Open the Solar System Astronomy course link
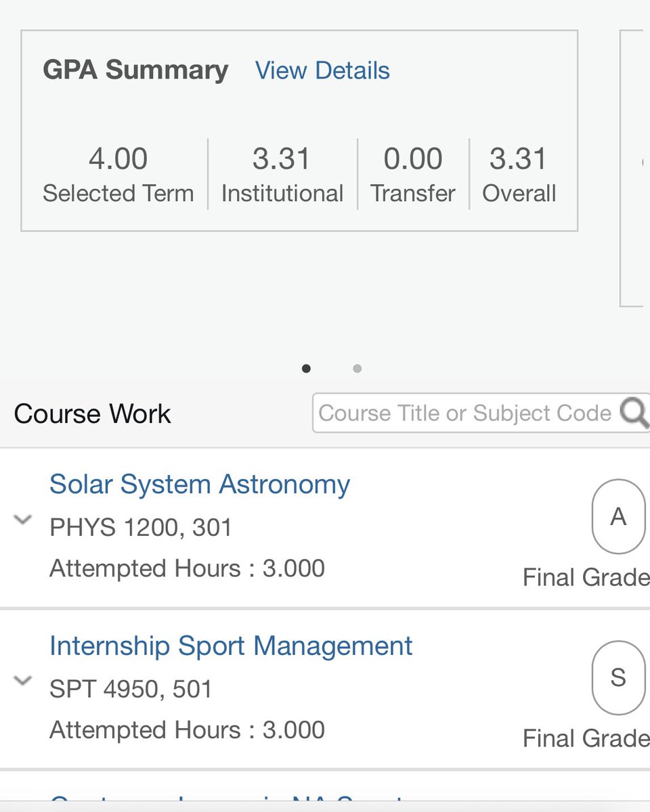Image resolution: width=650 pixels, height=812 pixels. [200, 484]
